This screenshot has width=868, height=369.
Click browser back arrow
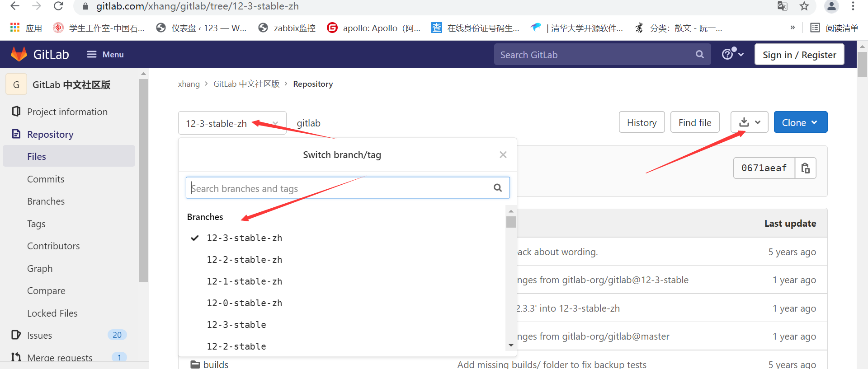(15, 6)
